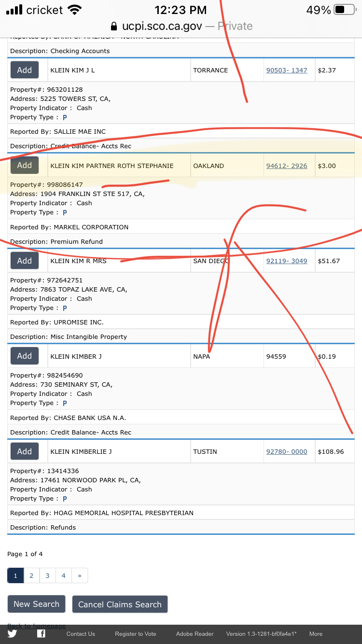Open the Twitter icon in footer
The height and width of the screenshot is (644, 362).
point(12,634)
